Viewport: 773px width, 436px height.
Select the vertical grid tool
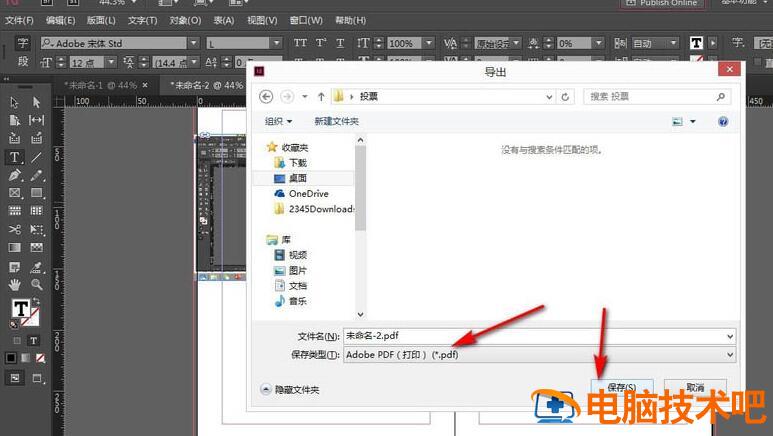36,211
